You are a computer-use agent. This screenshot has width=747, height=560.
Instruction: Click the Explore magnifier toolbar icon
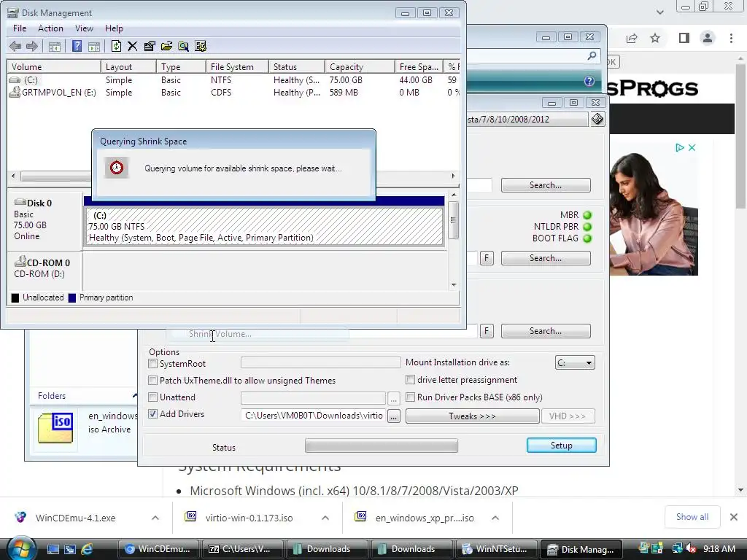tap(183, 46)
